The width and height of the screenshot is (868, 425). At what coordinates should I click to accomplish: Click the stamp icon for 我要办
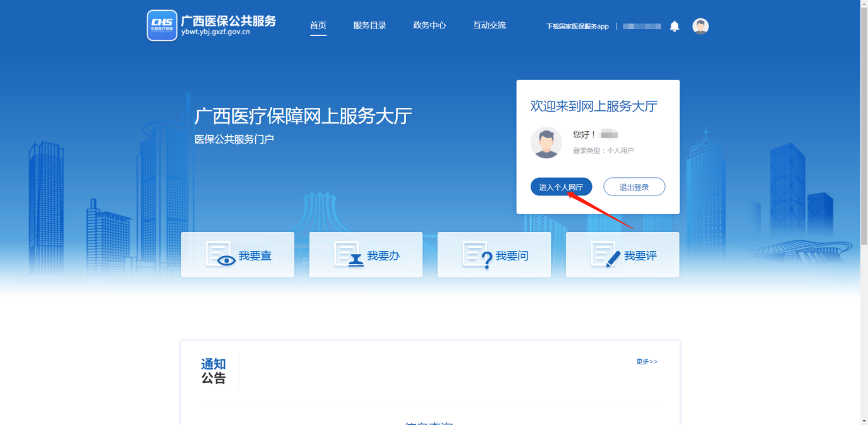(x=349, y=255)
